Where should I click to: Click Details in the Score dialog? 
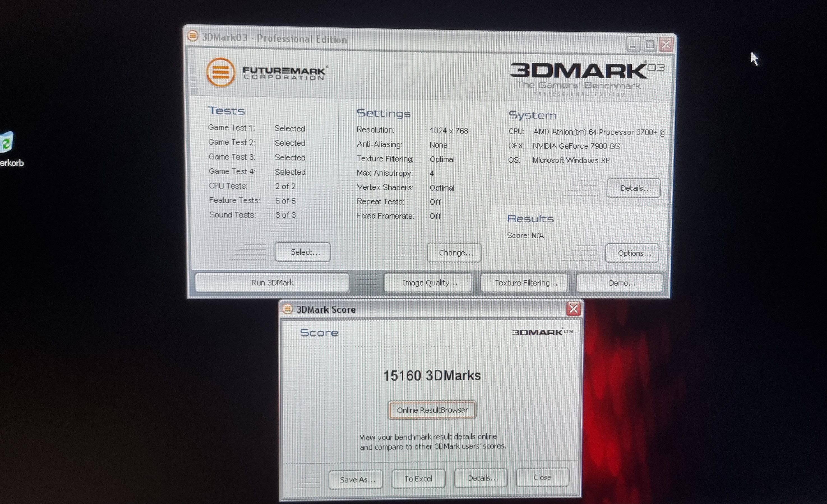(x=481, y=478)
